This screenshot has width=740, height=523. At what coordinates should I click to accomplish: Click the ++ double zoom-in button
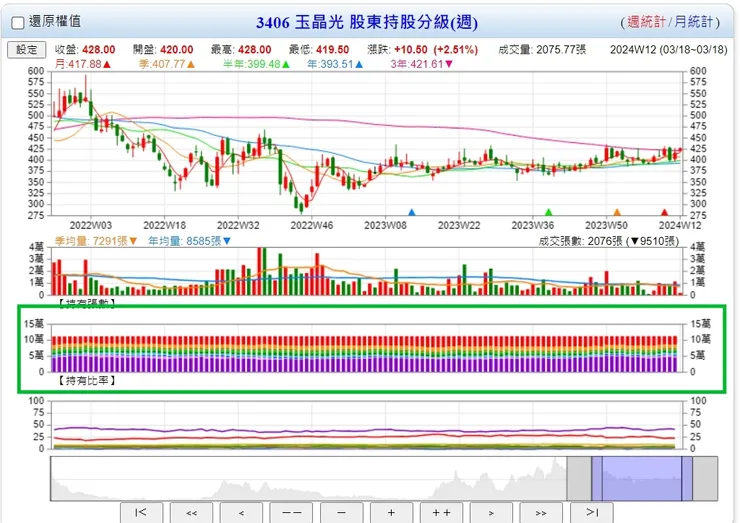coord(441,513)
